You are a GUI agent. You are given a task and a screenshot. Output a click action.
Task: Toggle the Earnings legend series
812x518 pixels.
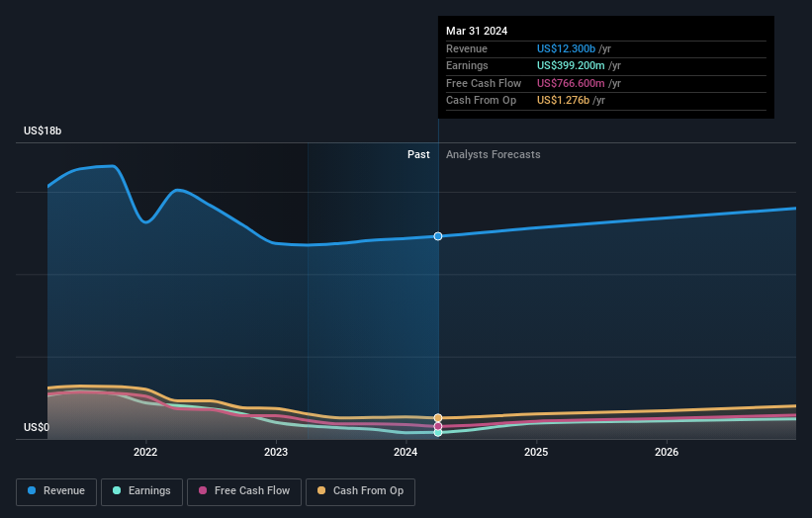[x=141, y=491]
